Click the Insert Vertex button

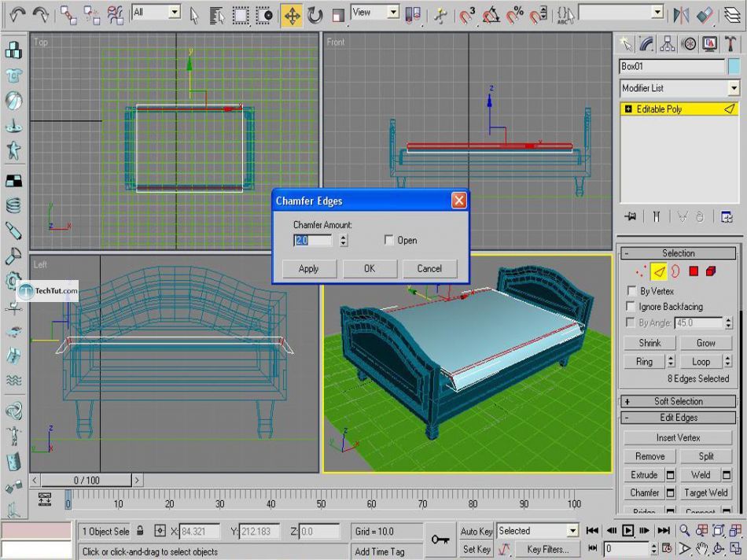coord(678,437)
